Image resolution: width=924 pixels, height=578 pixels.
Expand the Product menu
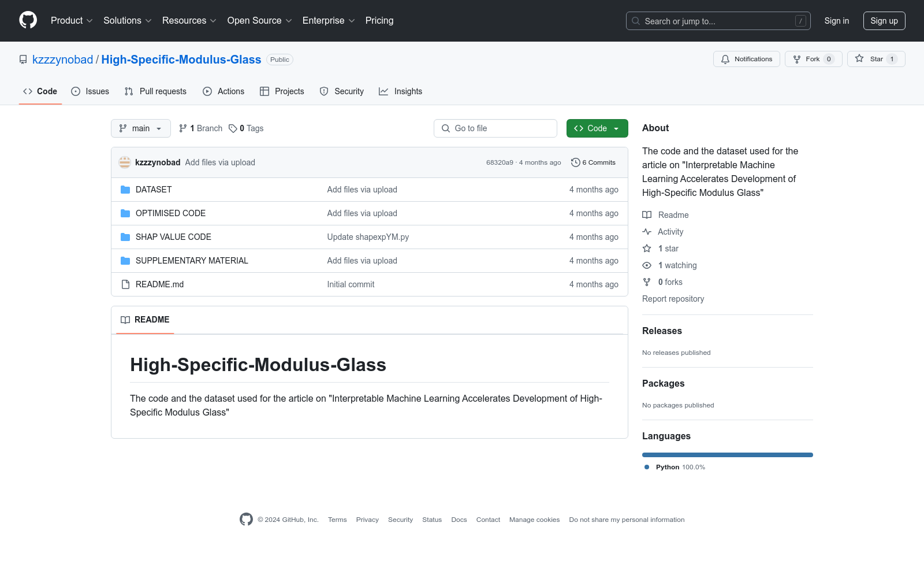(x=72, y=20)
